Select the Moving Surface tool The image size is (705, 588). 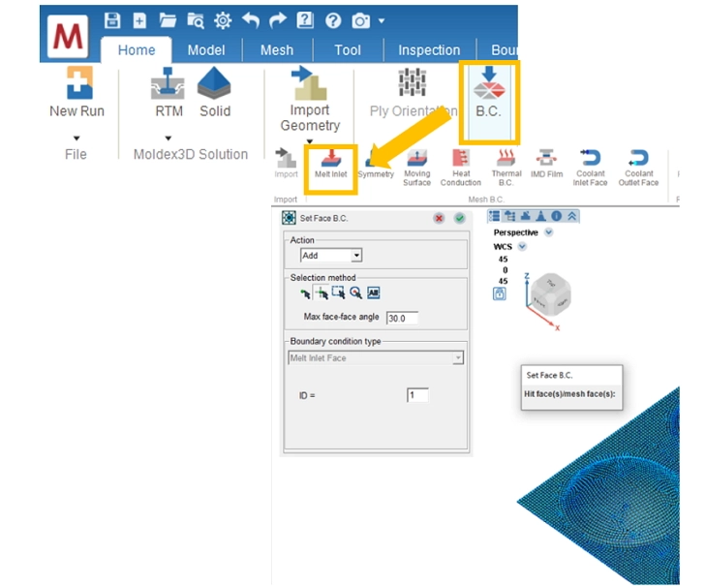pyautogui.click(x=417, y=164)
